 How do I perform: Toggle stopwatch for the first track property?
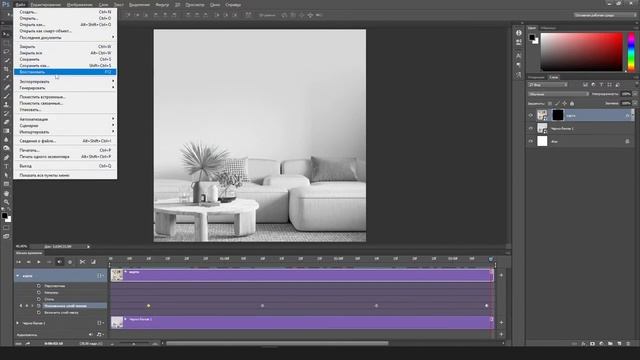pyautogui.click(x=39, y=286)
